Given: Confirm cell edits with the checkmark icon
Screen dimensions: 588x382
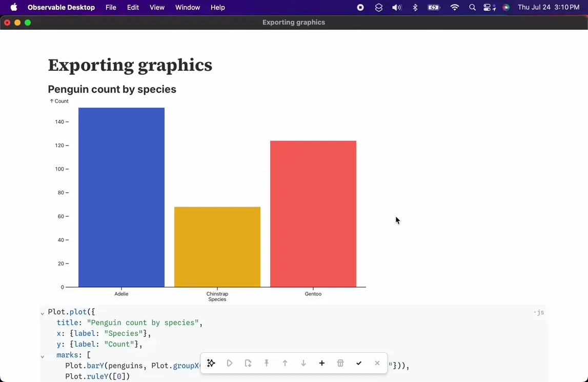Looking at the screenshot, I should [359, 363].
